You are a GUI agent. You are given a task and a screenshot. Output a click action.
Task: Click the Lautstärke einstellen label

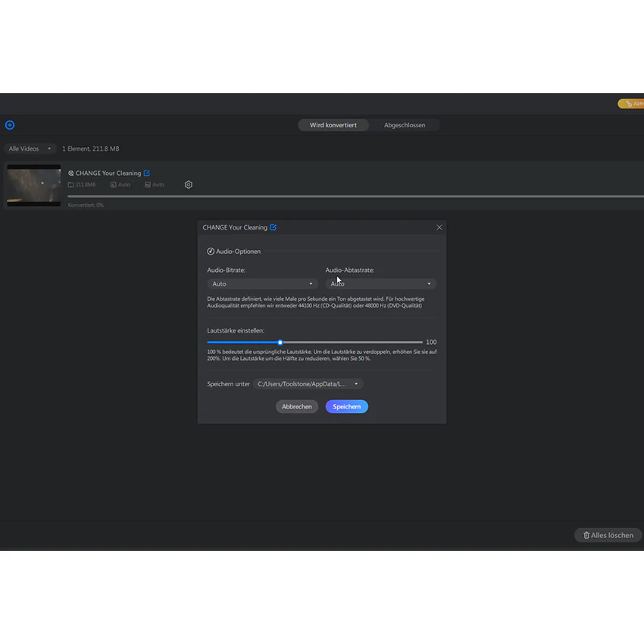(x=236, y=330)
